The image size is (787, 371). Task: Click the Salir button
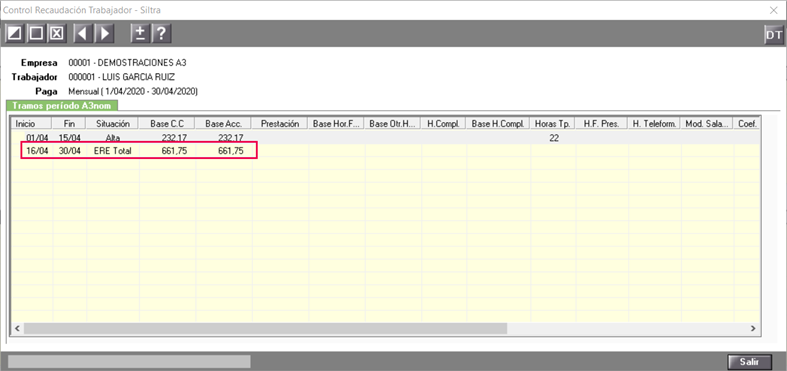pos(750,361)
